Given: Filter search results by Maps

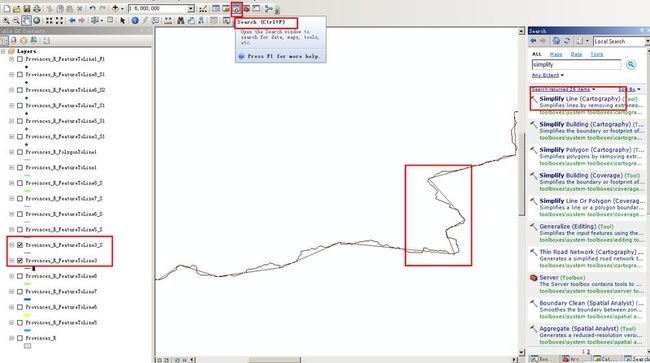Looking at the screenshot, I should (x=556, y=54).
